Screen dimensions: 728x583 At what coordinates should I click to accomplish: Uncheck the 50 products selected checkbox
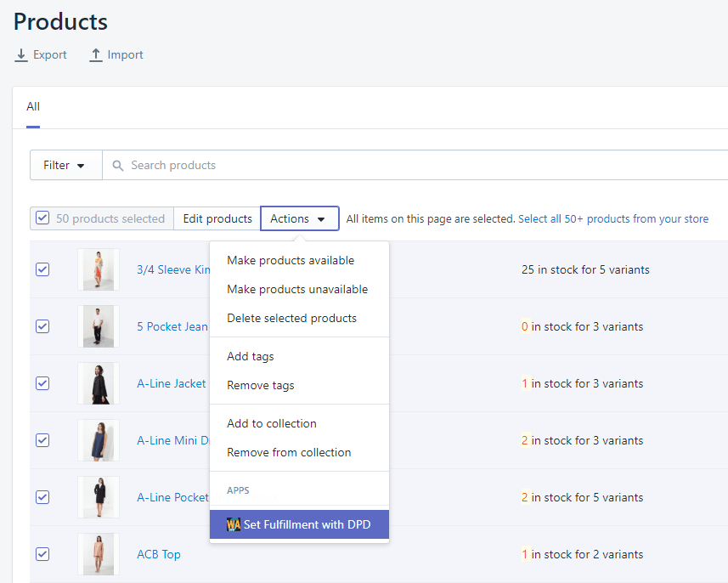point(42,218)
